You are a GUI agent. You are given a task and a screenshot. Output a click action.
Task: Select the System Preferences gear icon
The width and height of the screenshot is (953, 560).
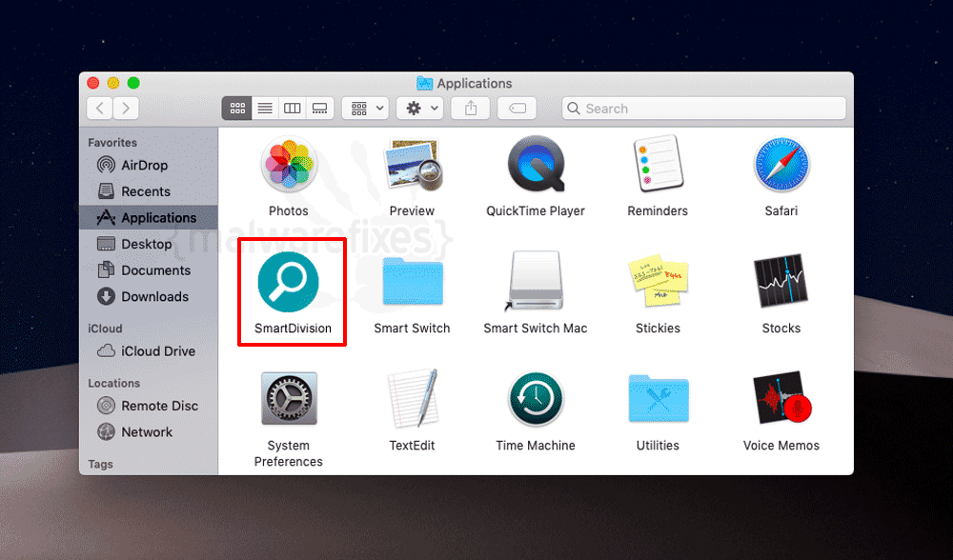pyautogui.click(x=289, y=398)
